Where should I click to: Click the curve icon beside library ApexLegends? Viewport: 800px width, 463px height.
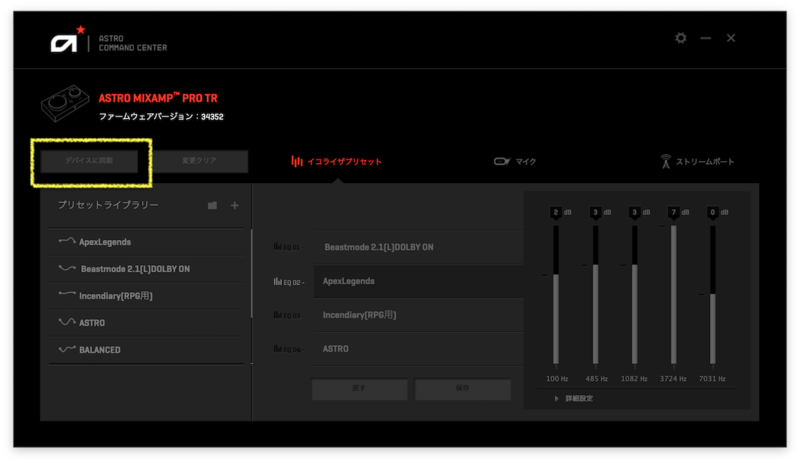tap(67, 240)
